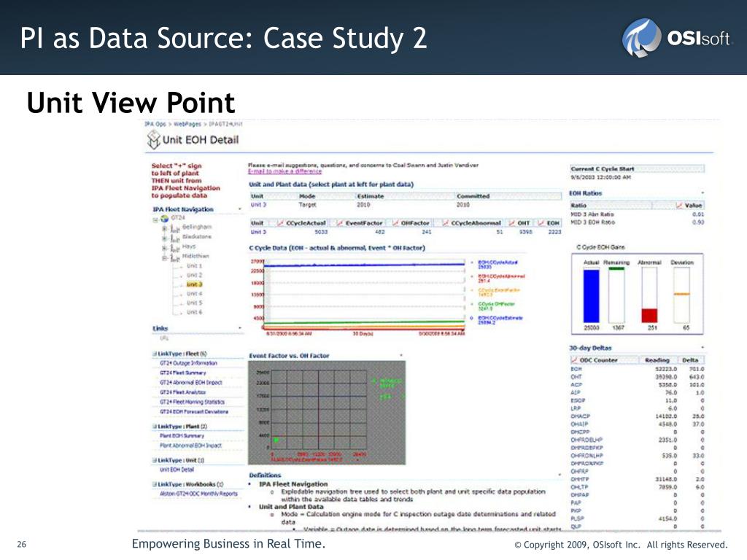Screen dimensions: 747x560
Task: Open the Links panel menu arrow
Action: click(x=239, y=328)
